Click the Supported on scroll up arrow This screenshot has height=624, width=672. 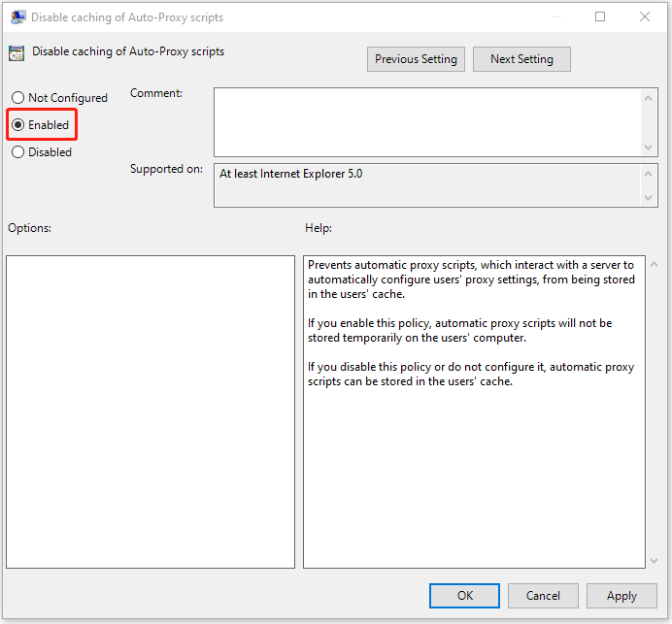648,174
